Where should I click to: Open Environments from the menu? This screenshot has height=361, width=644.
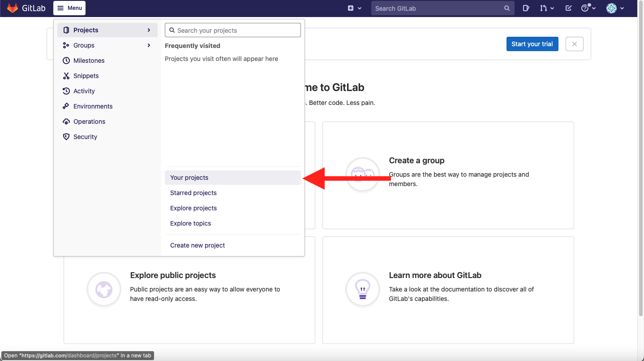click(x=107, y=106)
